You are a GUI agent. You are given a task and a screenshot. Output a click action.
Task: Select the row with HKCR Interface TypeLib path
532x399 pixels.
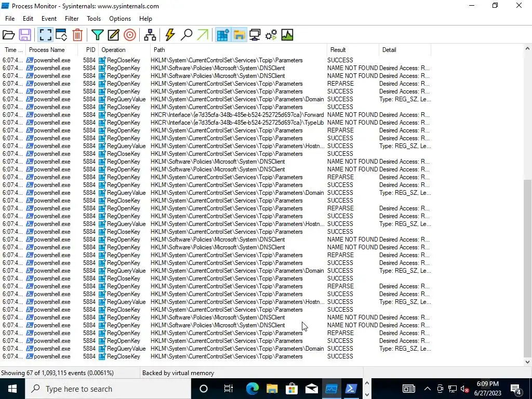click(x=217, y=123)
